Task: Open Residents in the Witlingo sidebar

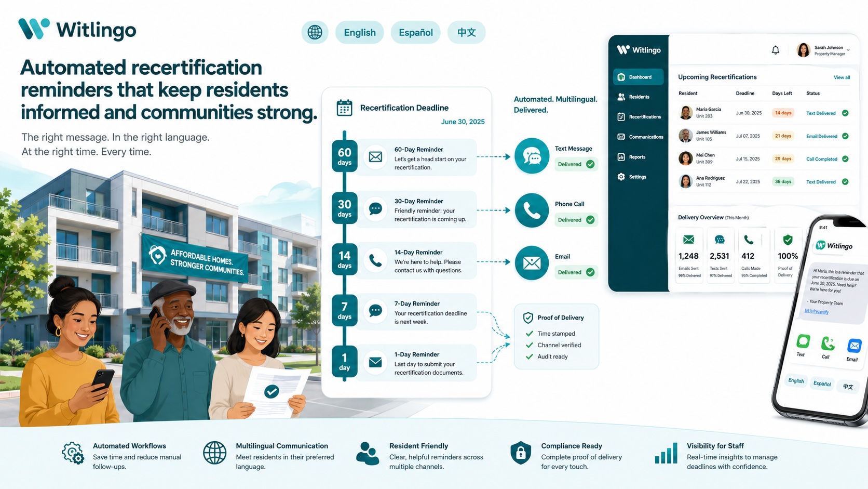Action: [638, 97]
